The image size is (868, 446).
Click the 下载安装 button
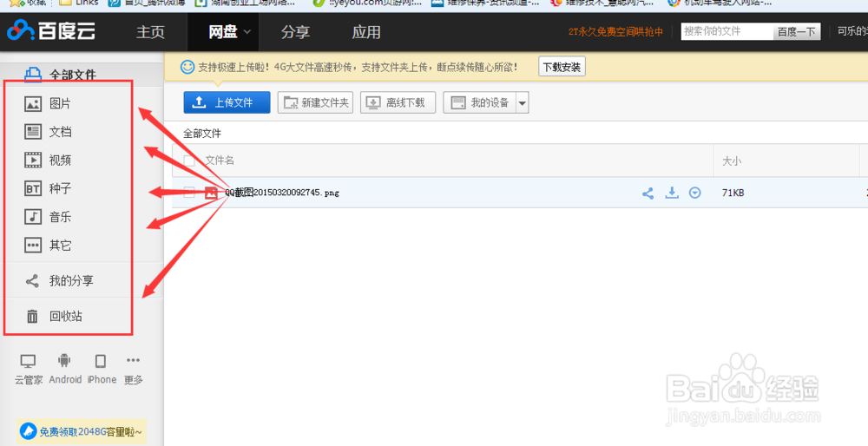(562, 67)
